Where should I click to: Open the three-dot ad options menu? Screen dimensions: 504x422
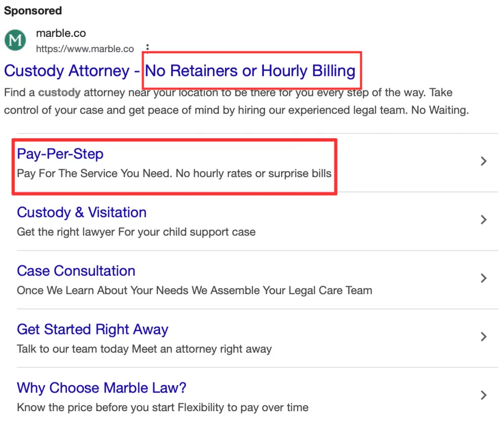[x=147, y=47]
